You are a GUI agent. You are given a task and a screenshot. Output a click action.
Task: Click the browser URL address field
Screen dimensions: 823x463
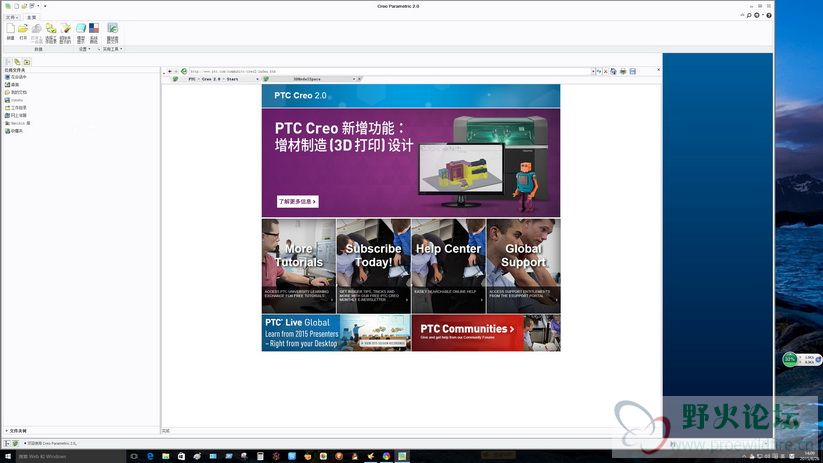coord(389,71)
